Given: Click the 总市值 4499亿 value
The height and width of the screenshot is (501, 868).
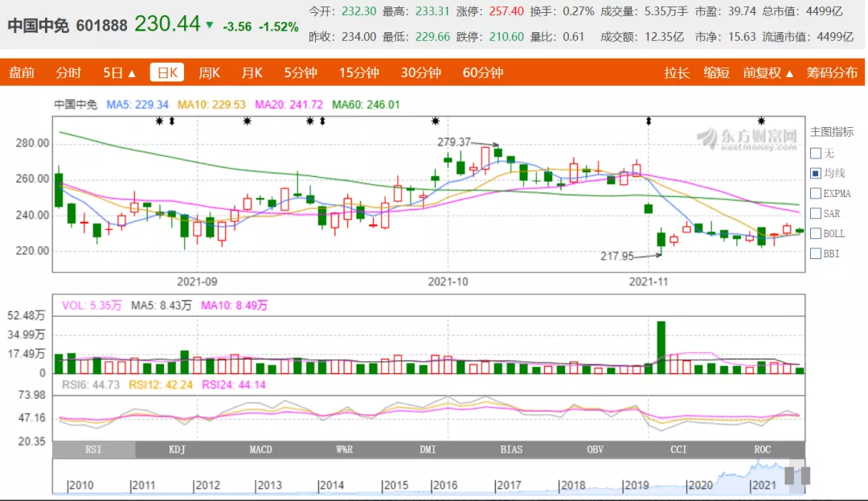Looking at the screenshot, I should (x=826, y=11).
